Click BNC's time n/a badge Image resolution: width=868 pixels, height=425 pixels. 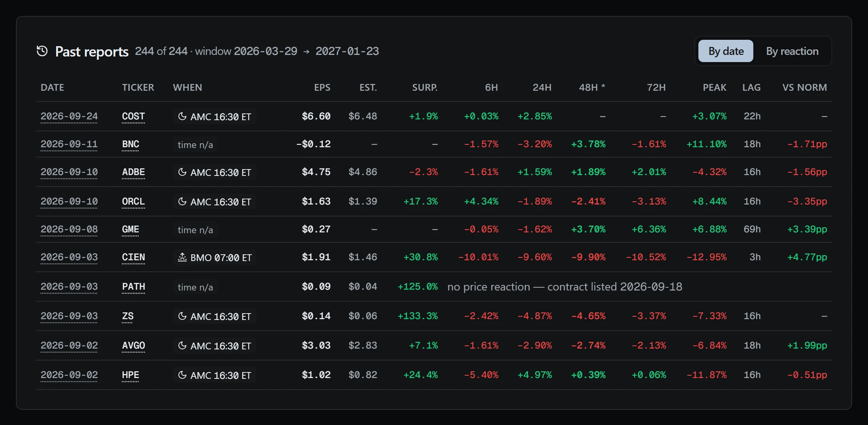click(195, 144)
